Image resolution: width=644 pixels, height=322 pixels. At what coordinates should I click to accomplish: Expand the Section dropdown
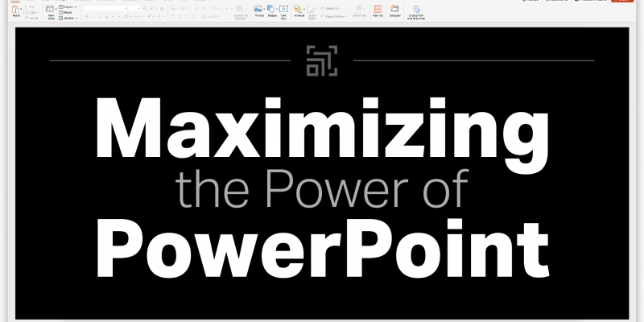[70, 17]
